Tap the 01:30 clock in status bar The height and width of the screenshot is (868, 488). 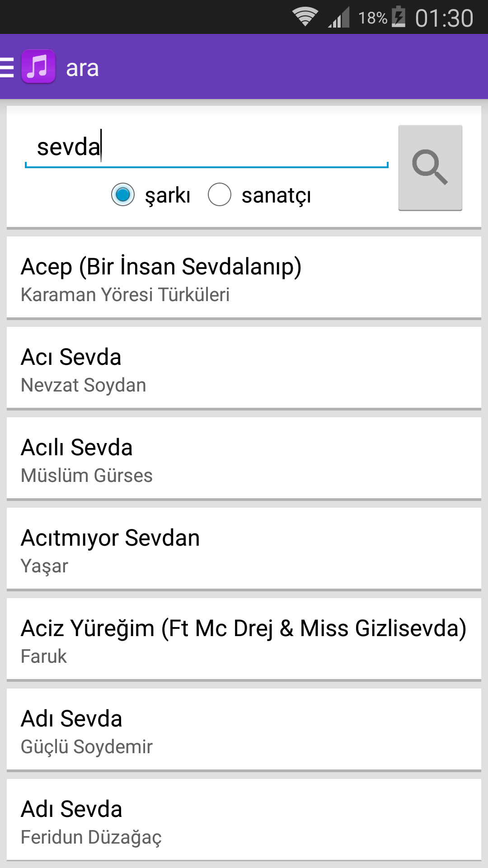444,18
